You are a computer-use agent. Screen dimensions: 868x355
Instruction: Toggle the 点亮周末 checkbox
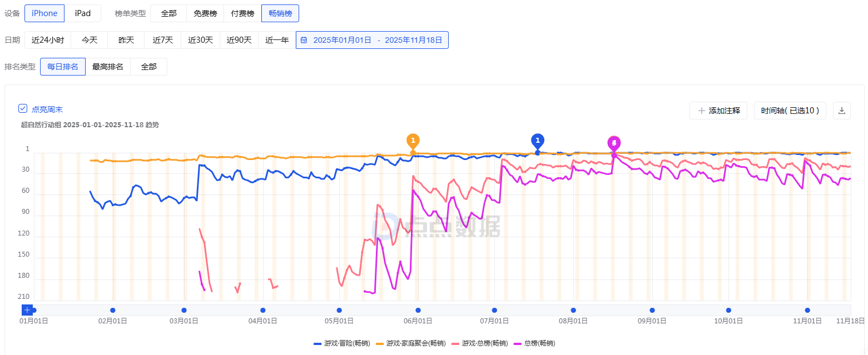tap(23, 109)
